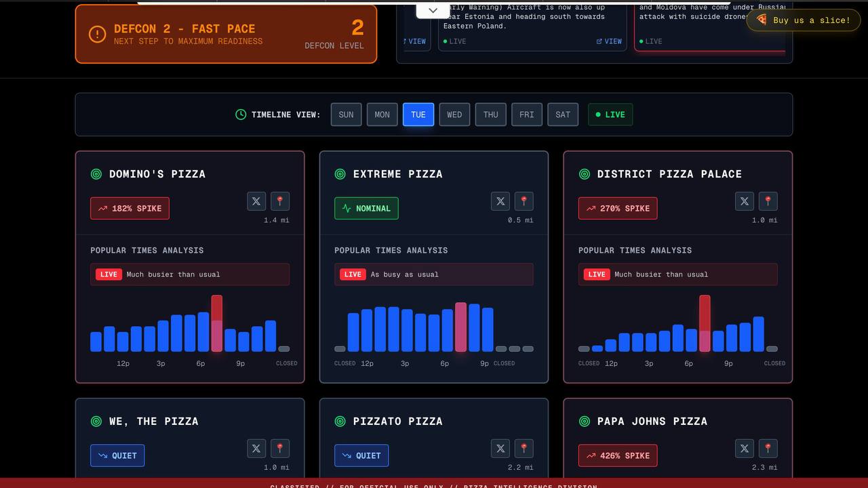Screen dimensions: 868x488
Task: Open We, The Pizza X icon
Action: [256, 449]
